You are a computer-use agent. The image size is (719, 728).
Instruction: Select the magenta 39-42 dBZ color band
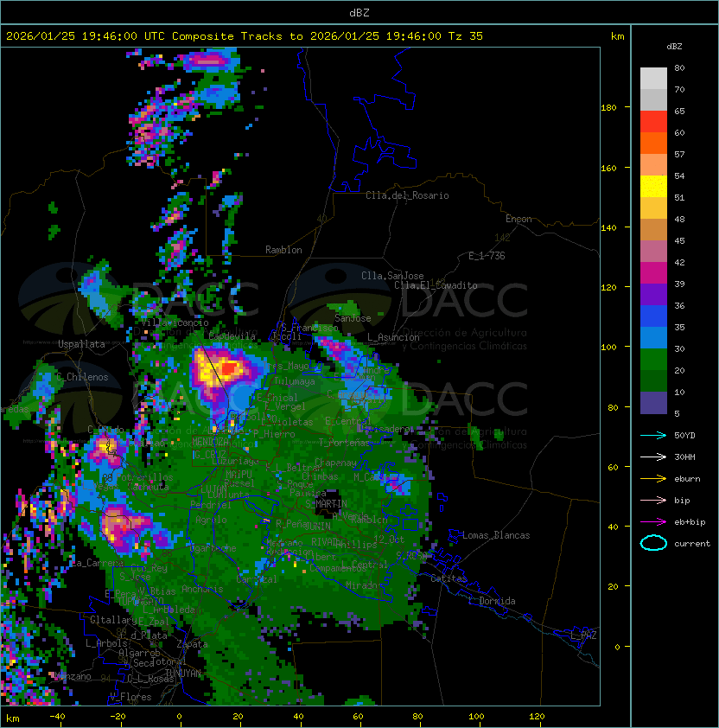tap(653, 273)
